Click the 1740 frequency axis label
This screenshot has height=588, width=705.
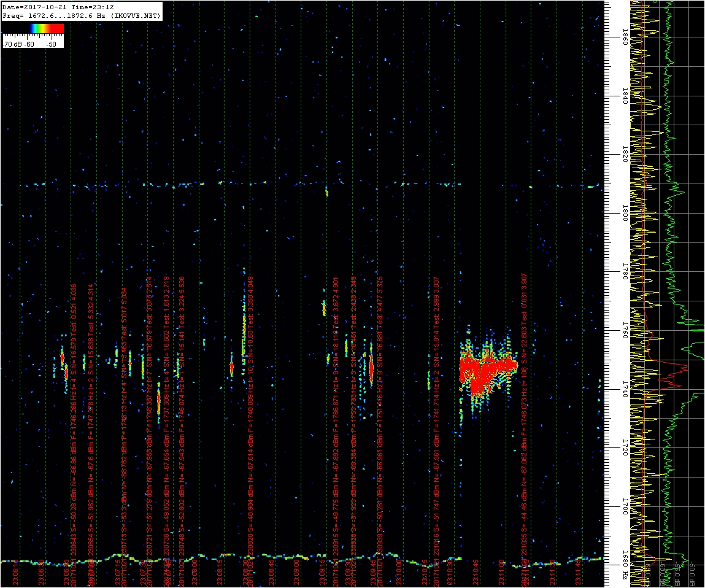click(x=624, y=389)
